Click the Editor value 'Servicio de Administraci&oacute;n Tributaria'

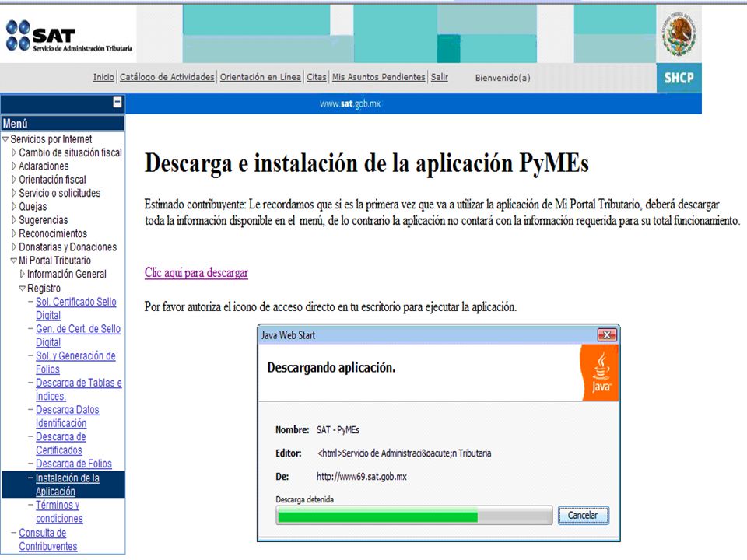click(x=404, y=453)
